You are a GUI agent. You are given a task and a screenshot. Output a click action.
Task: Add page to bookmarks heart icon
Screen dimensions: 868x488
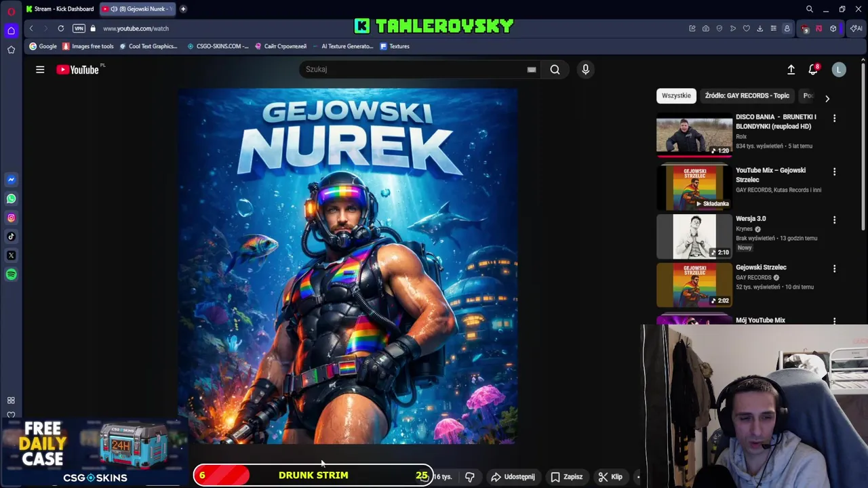tap(747, 28)
